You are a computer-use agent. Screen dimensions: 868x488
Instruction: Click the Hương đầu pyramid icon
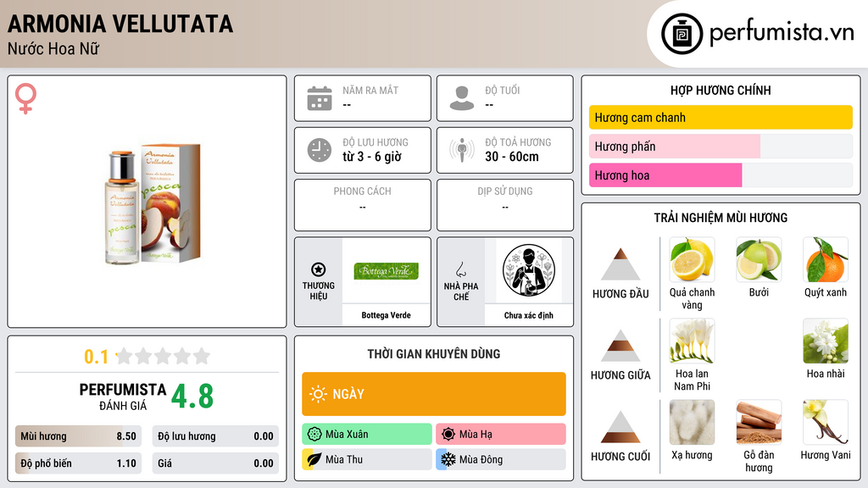620,264
